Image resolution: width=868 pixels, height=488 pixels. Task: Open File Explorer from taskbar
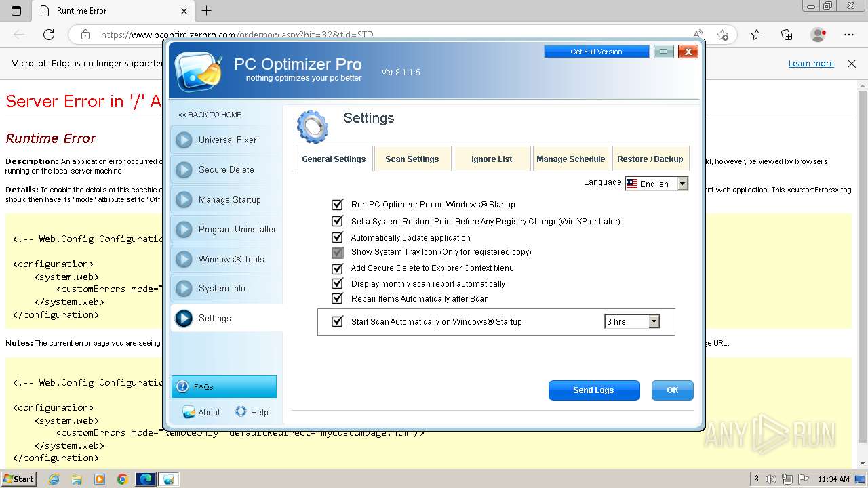coord(77,479)
